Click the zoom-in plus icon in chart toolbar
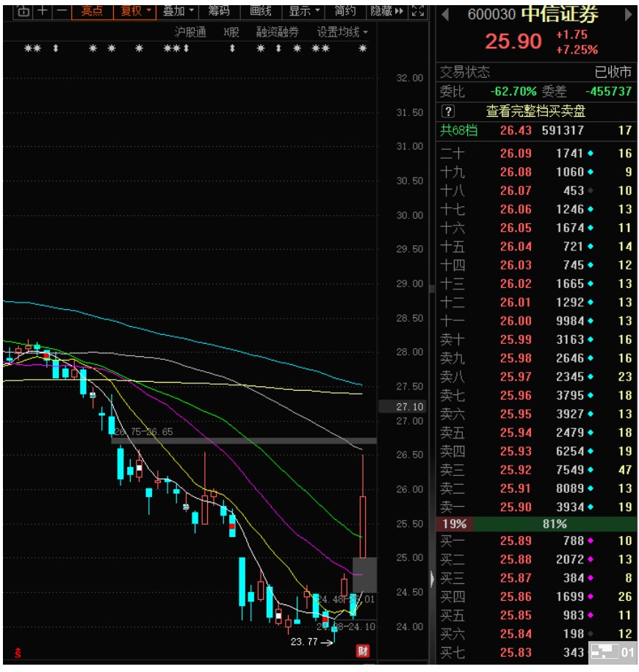This screenshot has width=639, height=672. (43, 11)
